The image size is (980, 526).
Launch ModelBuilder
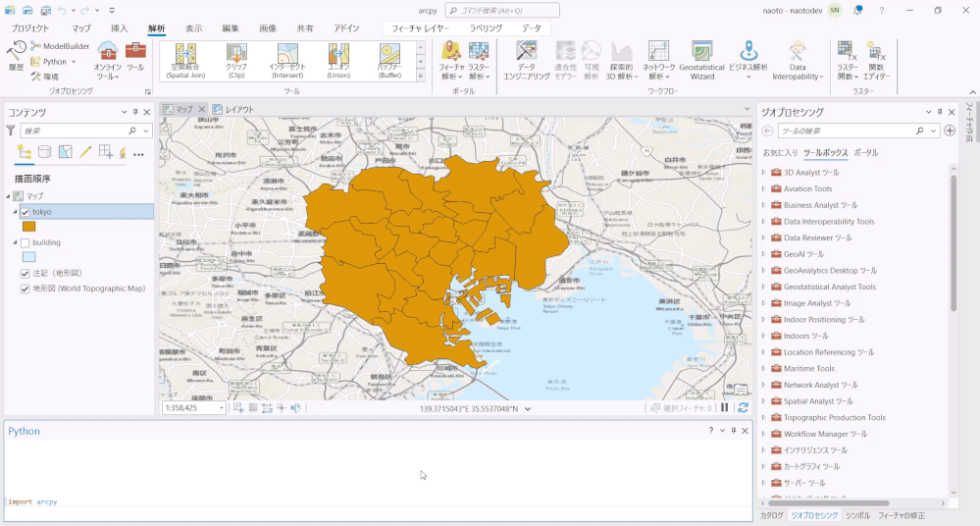[60, 46]
